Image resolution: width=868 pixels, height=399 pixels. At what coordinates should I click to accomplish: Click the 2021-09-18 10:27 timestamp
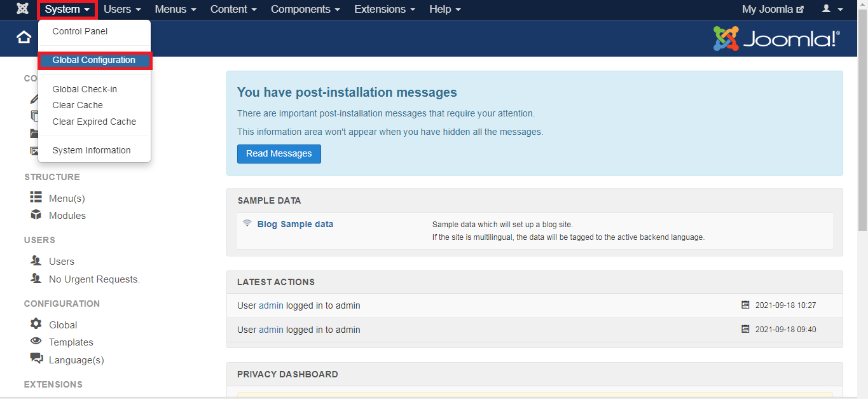click(x=785, y=305)
